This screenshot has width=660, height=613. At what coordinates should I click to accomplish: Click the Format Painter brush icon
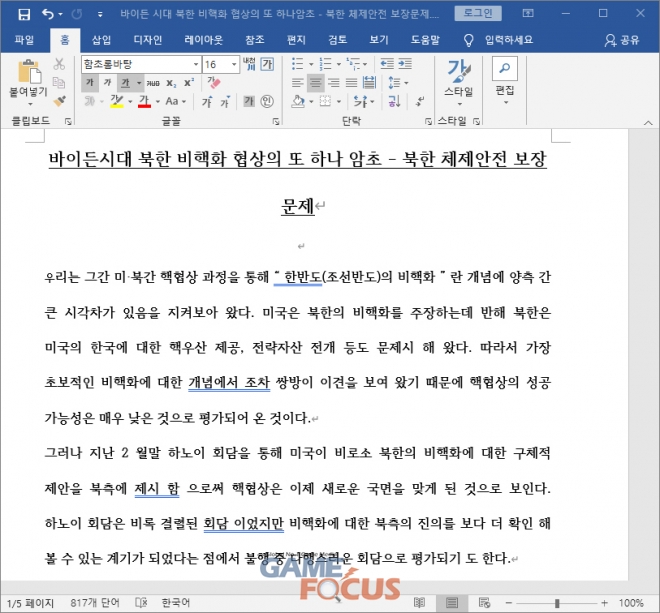tap(60, 101)
